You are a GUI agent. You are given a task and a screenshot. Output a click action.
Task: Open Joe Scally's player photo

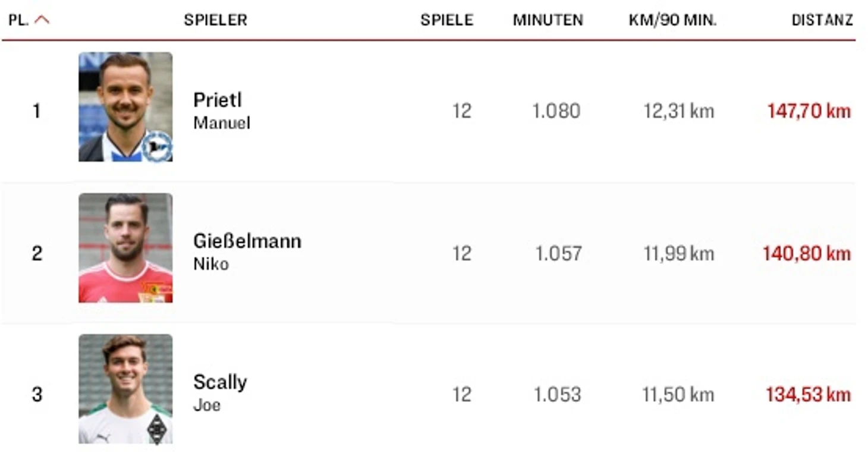[x=125, y=389]
